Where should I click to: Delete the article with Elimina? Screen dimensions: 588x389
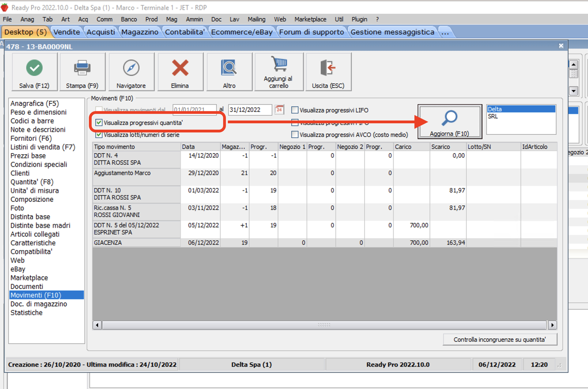180,72
